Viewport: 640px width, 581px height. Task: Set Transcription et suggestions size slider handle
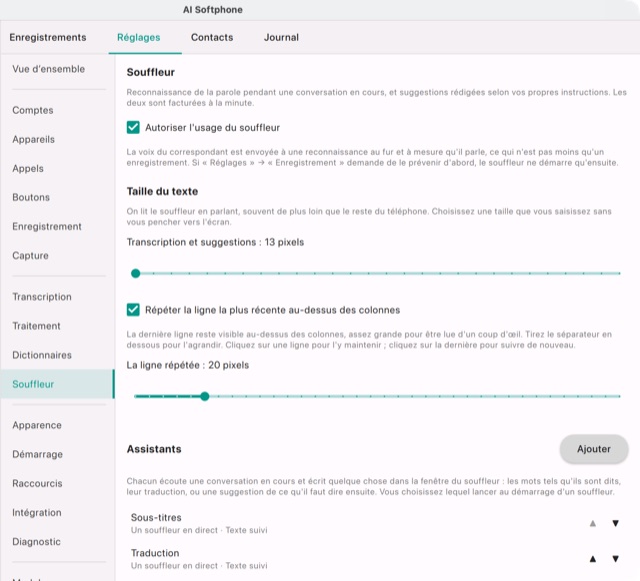(x=136, y=273)
